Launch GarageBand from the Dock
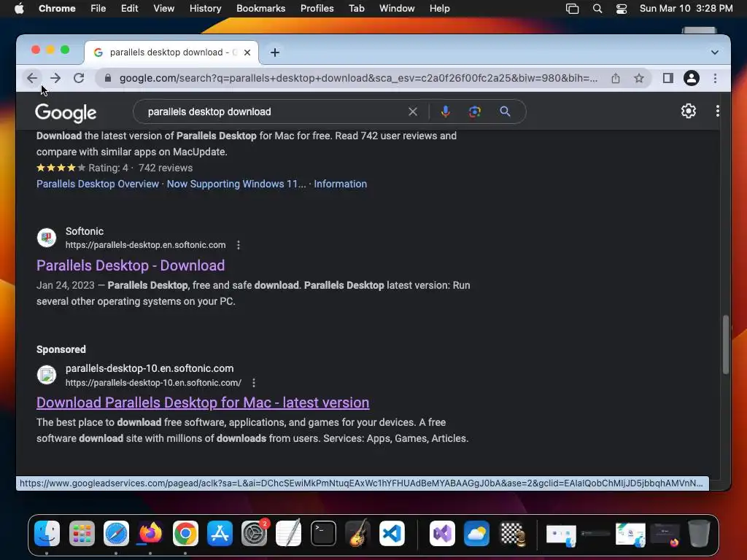The width and height of the screenshot is (747, 560). [x=357, y=533]
